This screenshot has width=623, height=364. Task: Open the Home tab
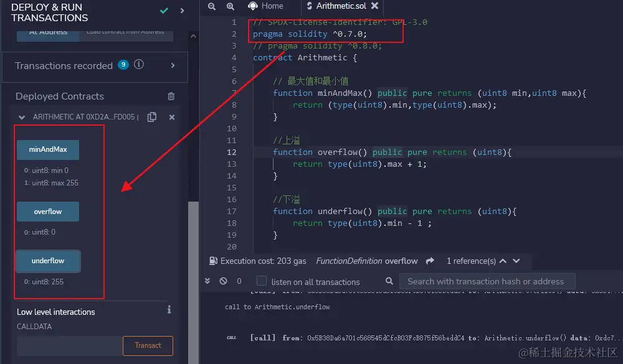pyautogui.click(x=265, y=6)
